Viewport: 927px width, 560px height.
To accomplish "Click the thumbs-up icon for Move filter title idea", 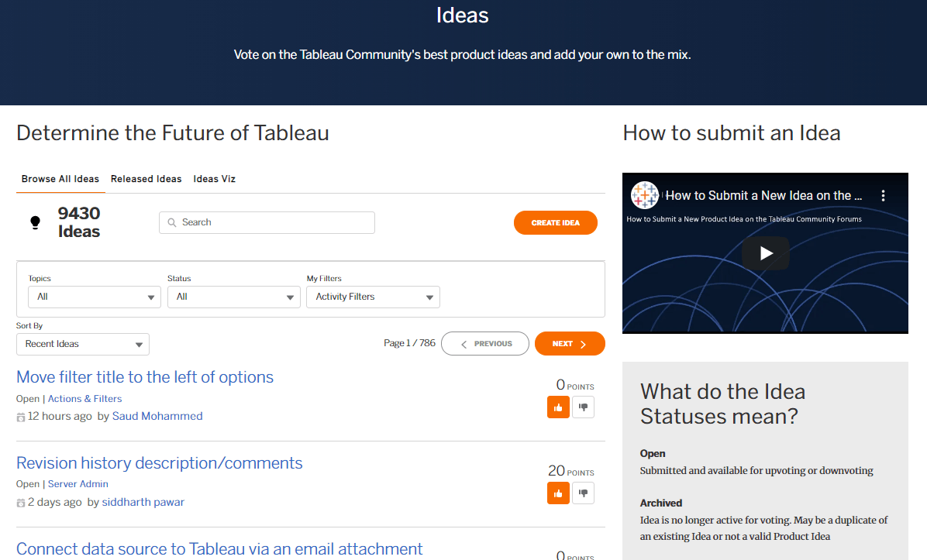I will click(558, 407).
